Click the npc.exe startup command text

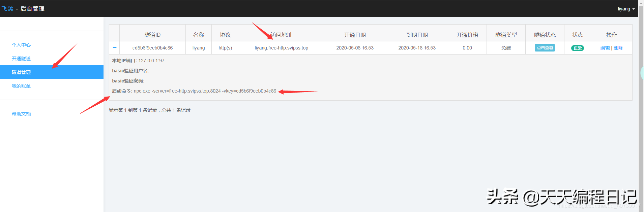coord(205,91)
